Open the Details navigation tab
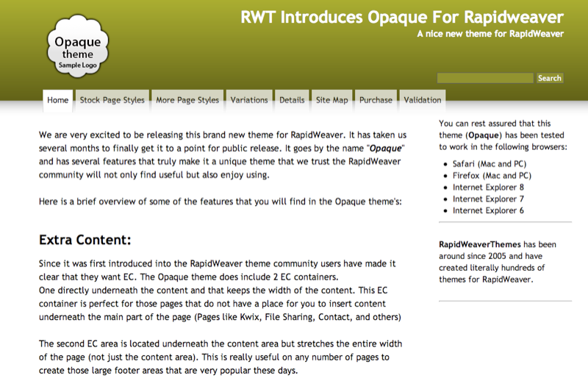This screenshot has height=392, width=588. (292, 100)
